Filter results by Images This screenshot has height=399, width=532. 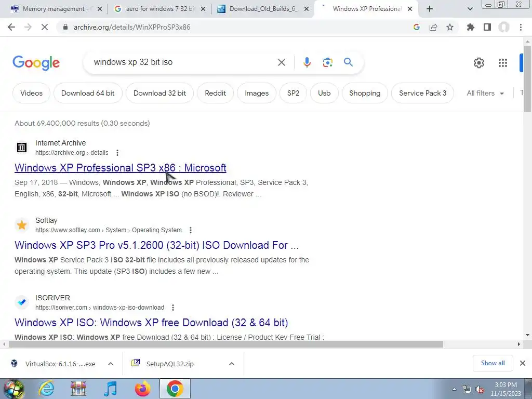pos(257,93)
